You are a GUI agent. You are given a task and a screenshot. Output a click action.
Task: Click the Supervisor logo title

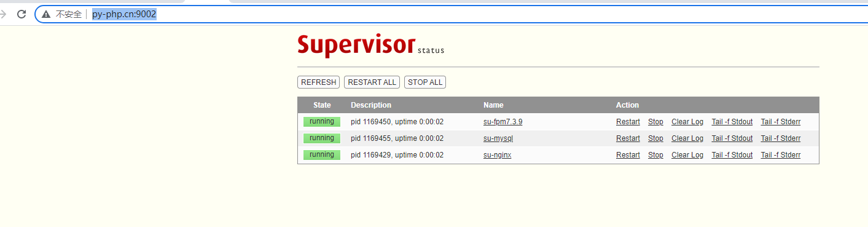click(356, 46)
